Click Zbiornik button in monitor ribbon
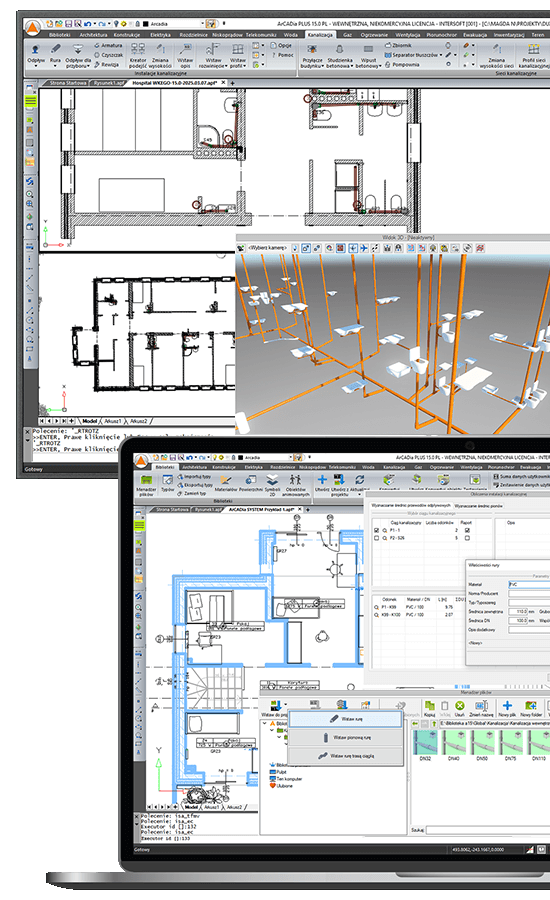Screen dimensions: 550x900 coord(398,45)
